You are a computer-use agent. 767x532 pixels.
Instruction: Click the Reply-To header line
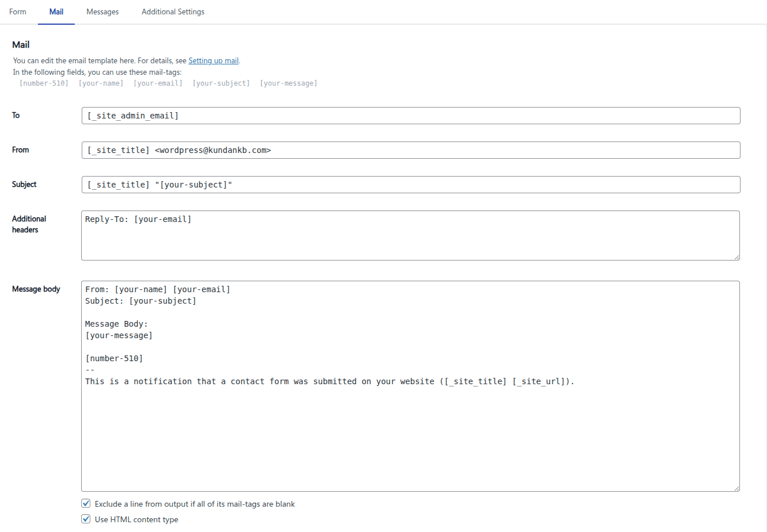(138, 219)
